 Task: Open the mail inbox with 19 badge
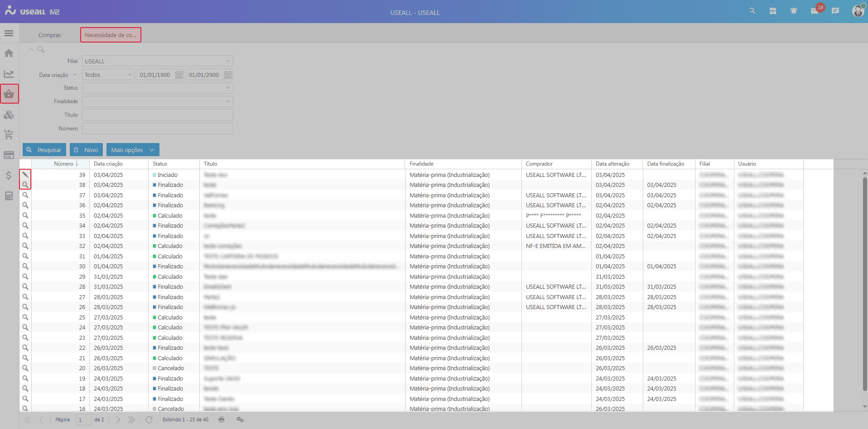coord(815,11)
